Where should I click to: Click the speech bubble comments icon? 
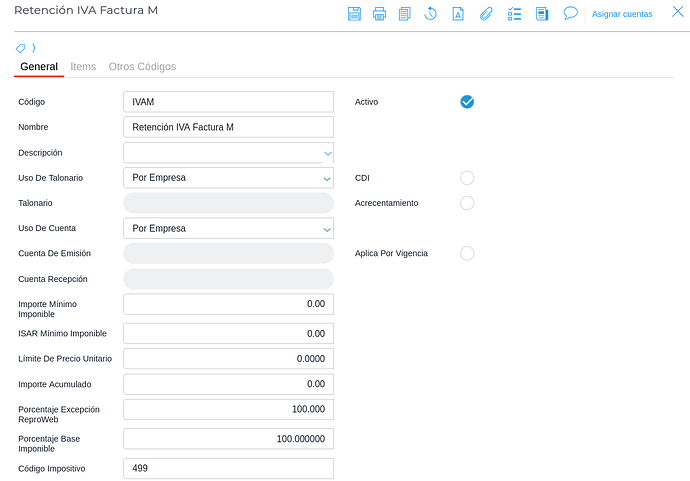pos(571,14)
